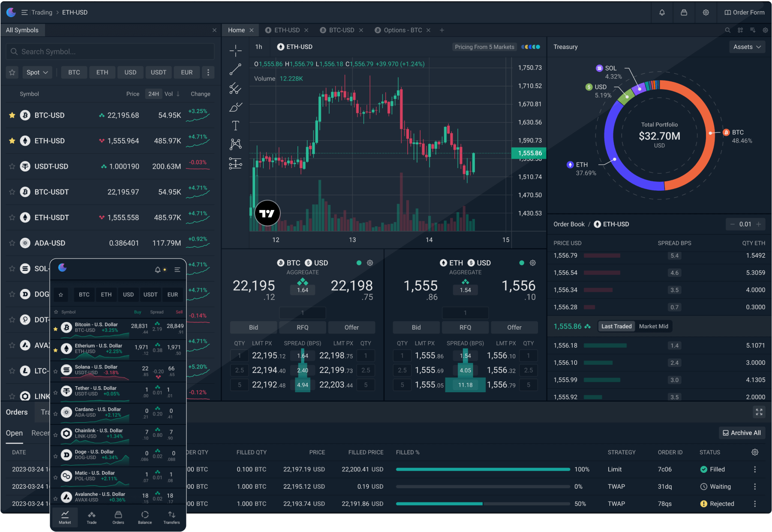
Task: Open the Transfers screen in mobile navigation
Action: [x=171, y=517]
